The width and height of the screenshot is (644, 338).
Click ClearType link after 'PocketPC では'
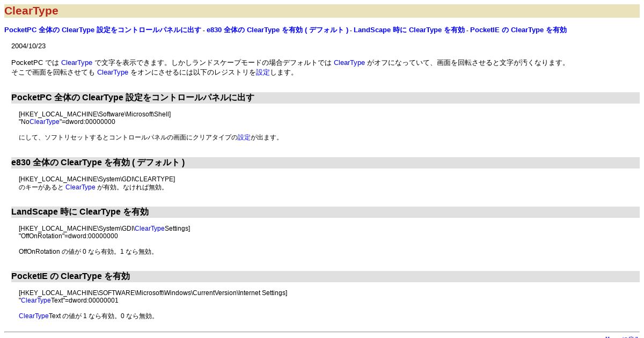point(77,63)
